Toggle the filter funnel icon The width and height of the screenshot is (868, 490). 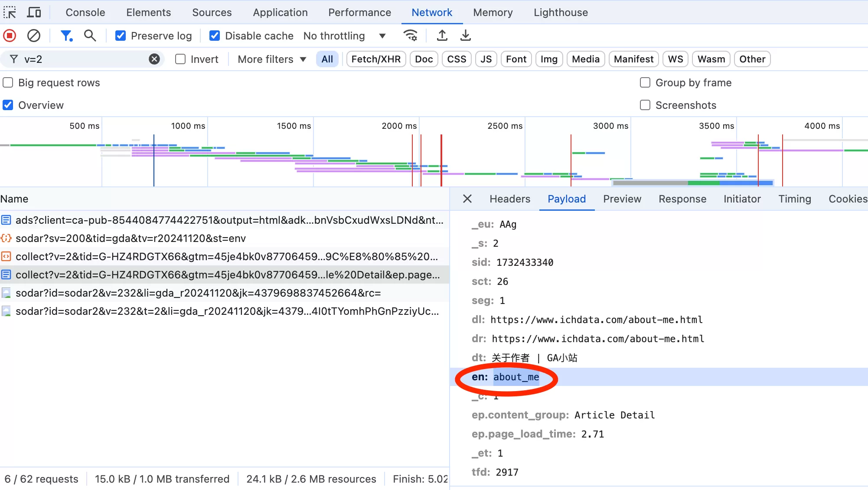click(66, 36)
